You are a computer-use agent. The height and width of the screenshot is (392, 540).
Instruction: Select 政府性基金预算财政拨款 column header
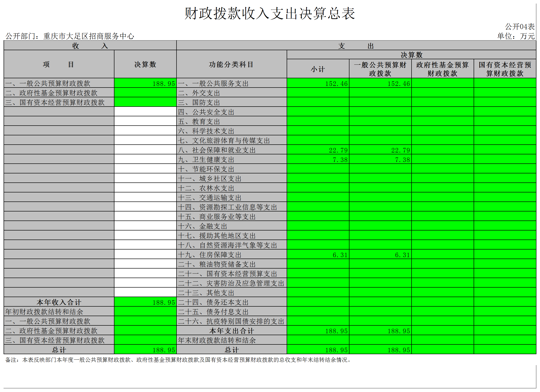(x=442, y=69)
